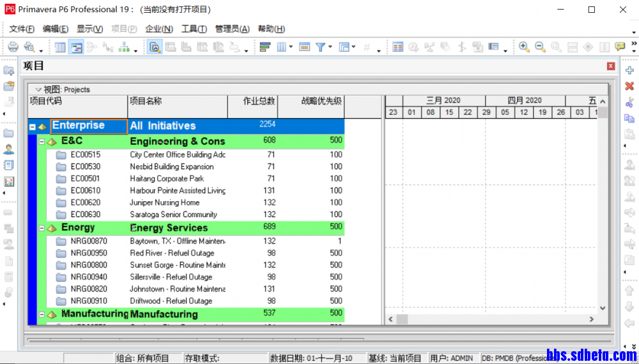The height and width of the screenshot is (364, 639).
Task: Toggle the project details search icon
Action: 155,47
